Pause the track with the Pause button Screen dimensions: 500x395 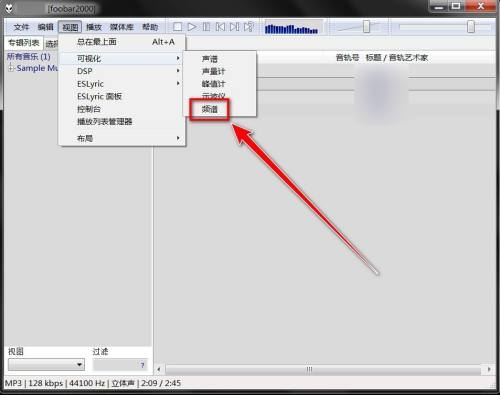206,27
